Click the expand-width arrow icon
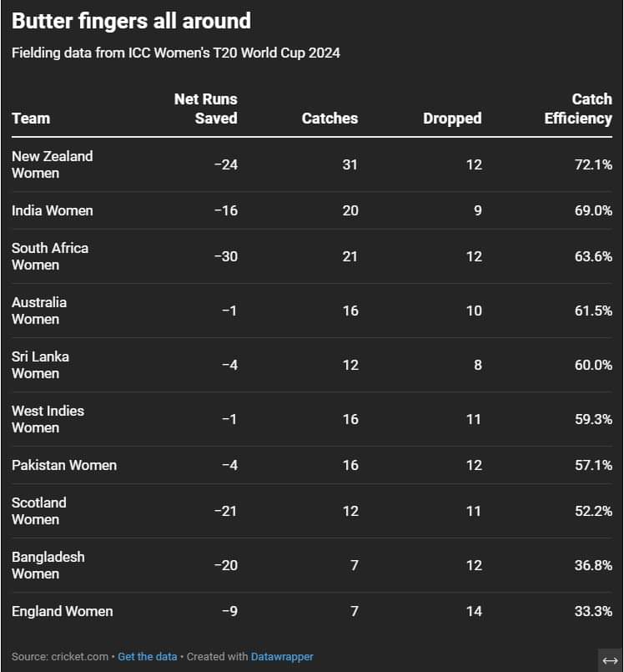624x672 pixels. click(610, 659)
